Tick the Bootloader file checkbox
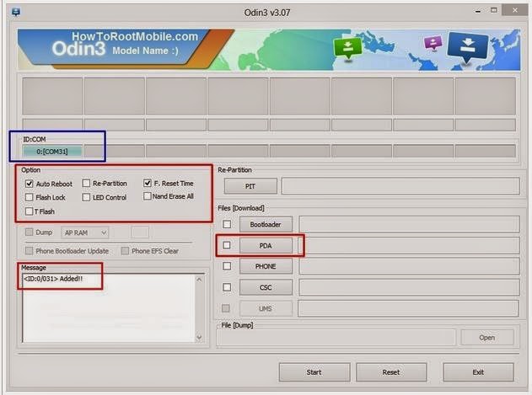 227,224
